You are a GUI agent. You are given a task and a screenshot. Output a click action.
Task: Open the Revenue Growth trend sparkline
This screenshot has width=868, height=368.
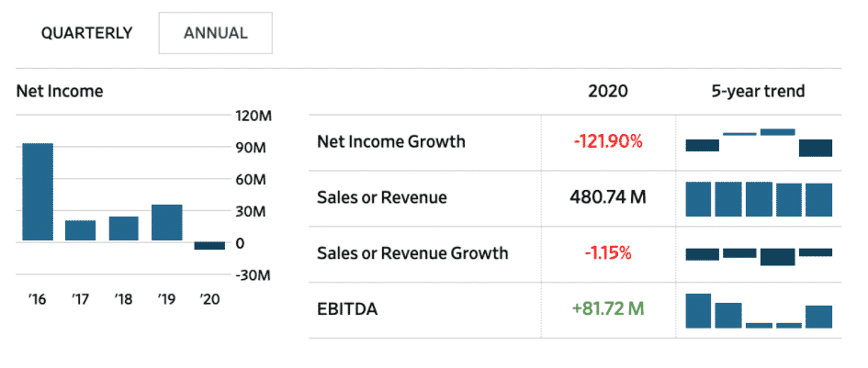pyautogui.click(x=759, y=254)
